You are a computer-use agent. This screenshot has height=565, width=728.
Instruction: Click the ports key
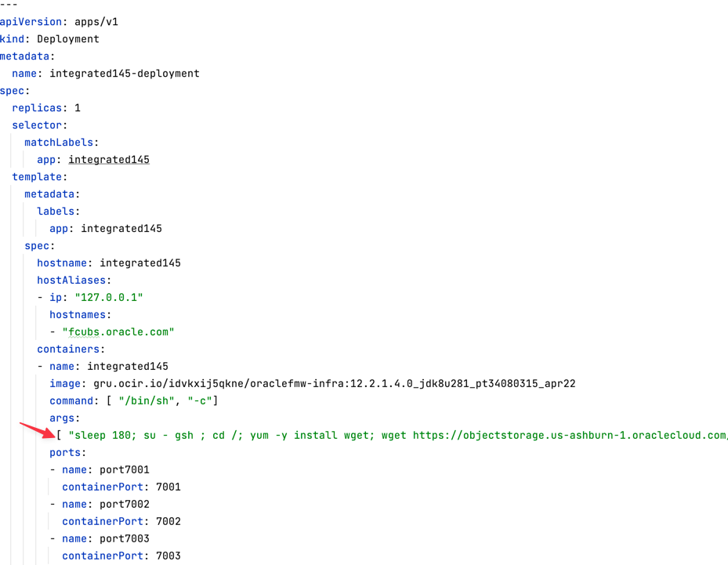pos(65,453)
